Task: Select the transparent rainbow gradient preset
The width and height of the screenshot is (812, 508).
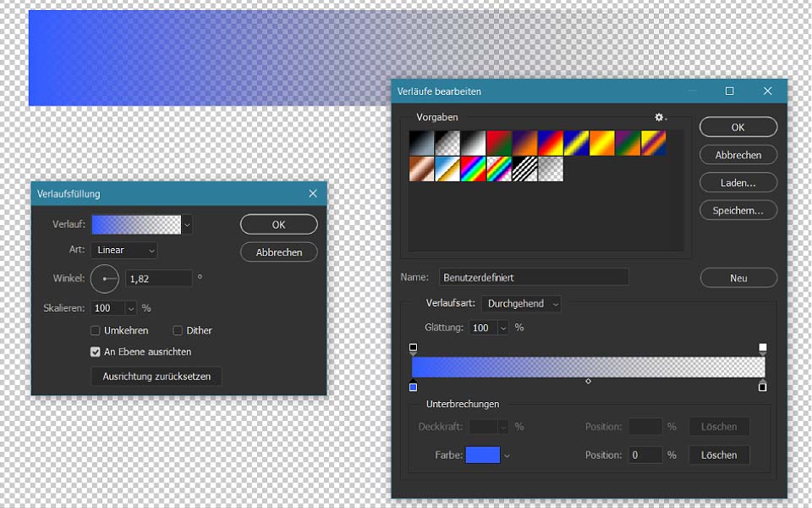Action: 499,169
